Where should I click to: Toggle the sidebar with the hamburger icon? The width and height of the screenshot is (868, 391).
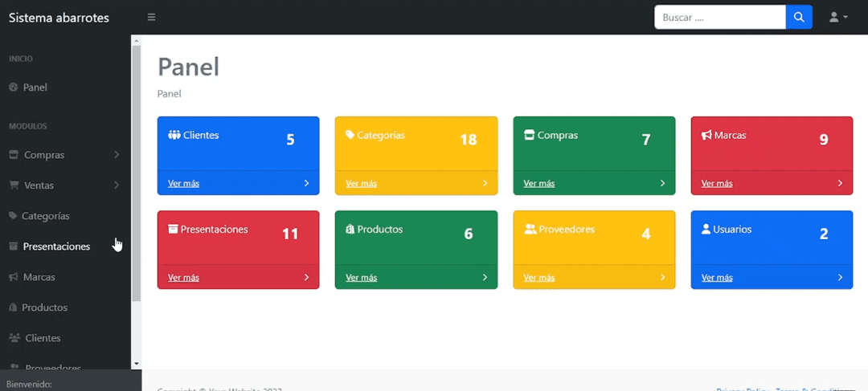click(x=151, y=18)
